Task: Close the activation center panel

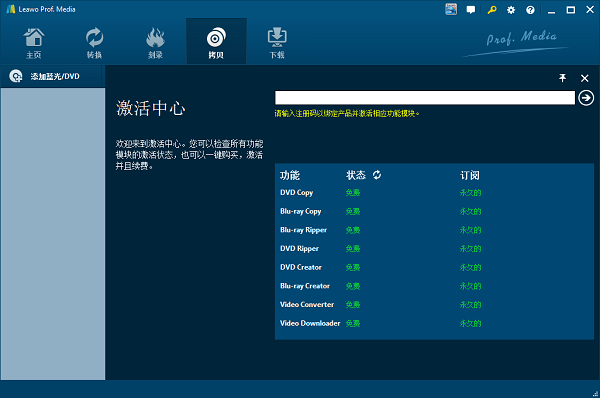Action: pos(584,78)
